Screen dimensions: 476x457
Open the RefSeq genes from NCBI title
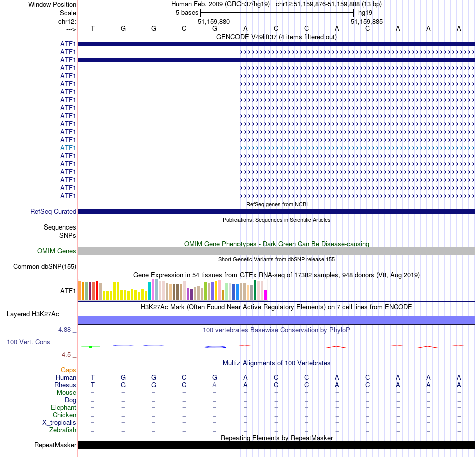tap(277, 204)
